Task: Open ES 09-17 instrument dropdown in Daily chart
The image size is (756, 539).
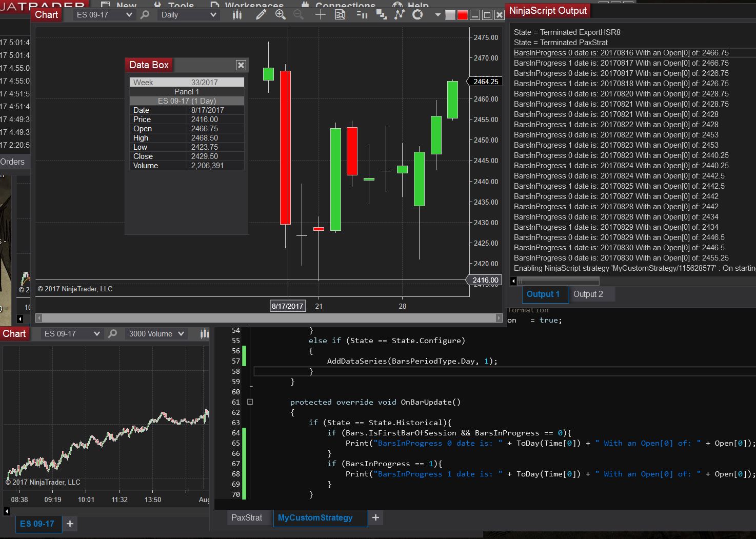Action: click(x=104, y=15)
